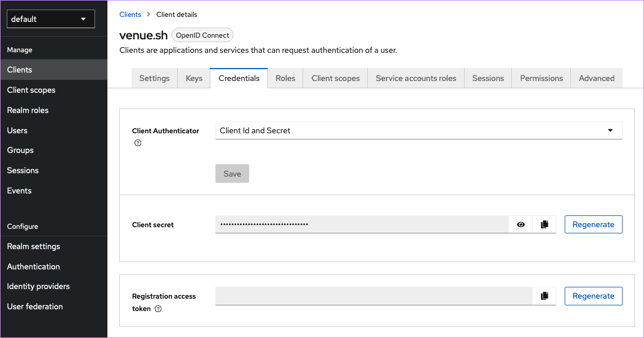Click the venue.sh client title
Image resolution: width=644 pixels, height=338 pixels.
143,35
